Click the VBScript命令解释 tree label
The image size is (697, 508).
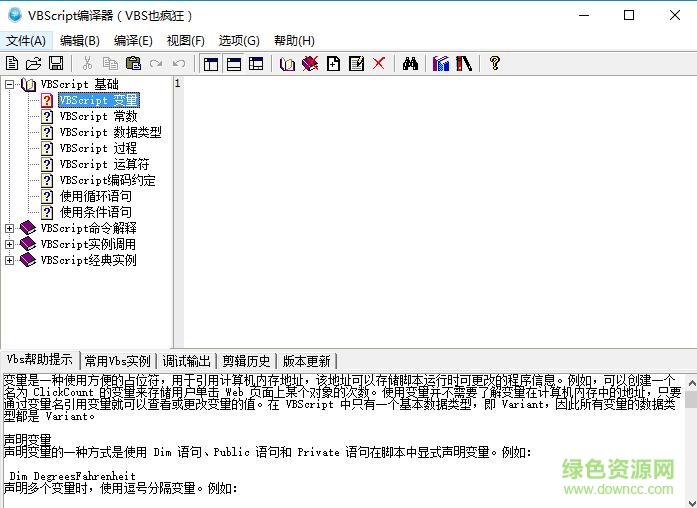point(88,228)
